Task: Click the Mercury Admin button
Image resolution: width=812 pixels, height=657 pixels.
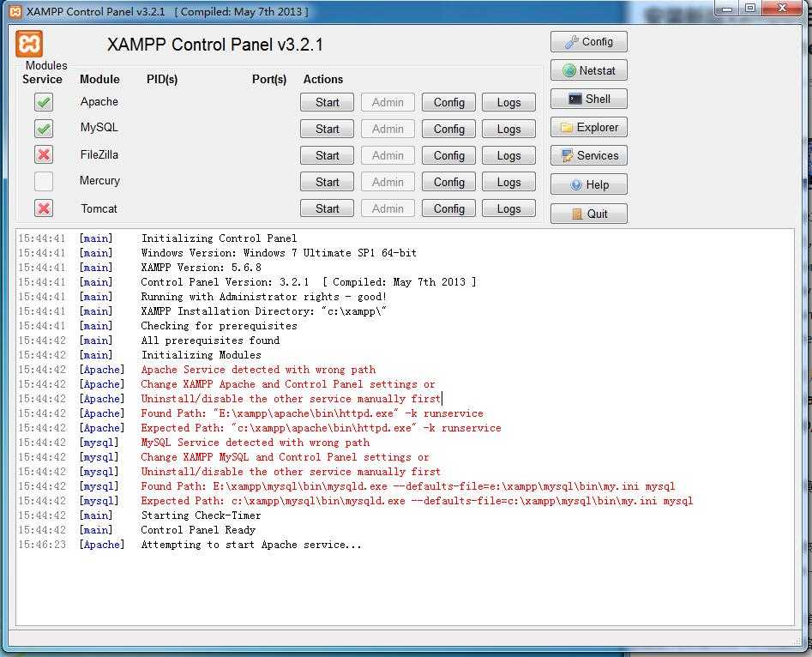Action: tap(388, 183)
